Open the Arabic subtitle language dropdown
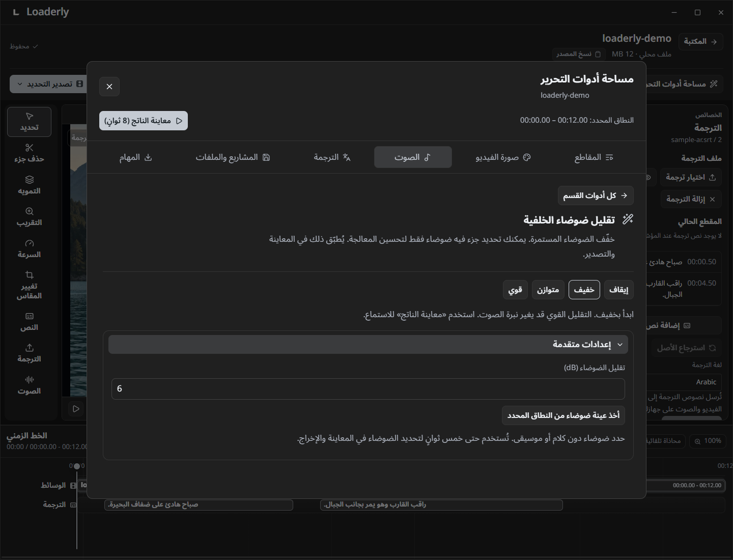The image size is (733, 560). pos(684,382)
